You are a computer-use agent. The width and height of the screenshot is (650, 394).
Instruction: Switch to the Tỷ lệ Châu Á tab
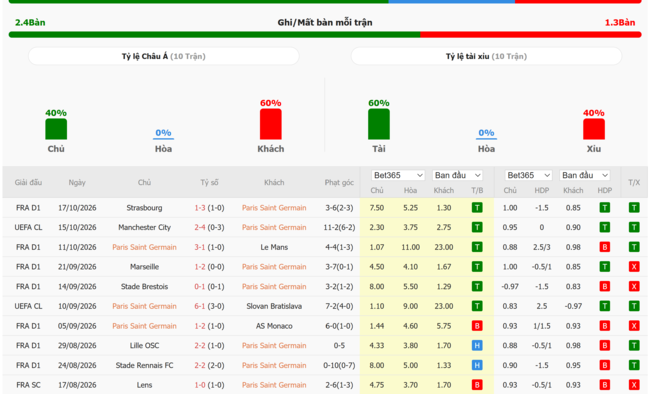(x=164, y=56)
